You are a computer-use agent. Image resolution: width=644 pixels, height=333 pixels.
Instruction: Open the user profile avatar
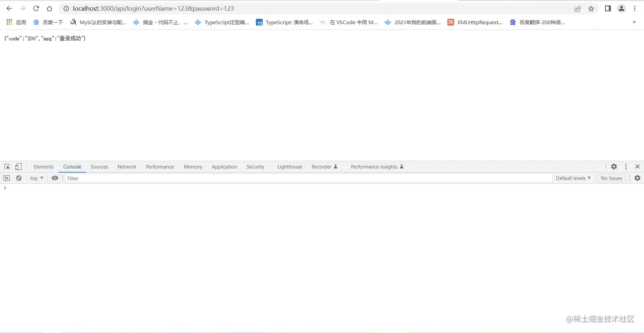[621, 9]
